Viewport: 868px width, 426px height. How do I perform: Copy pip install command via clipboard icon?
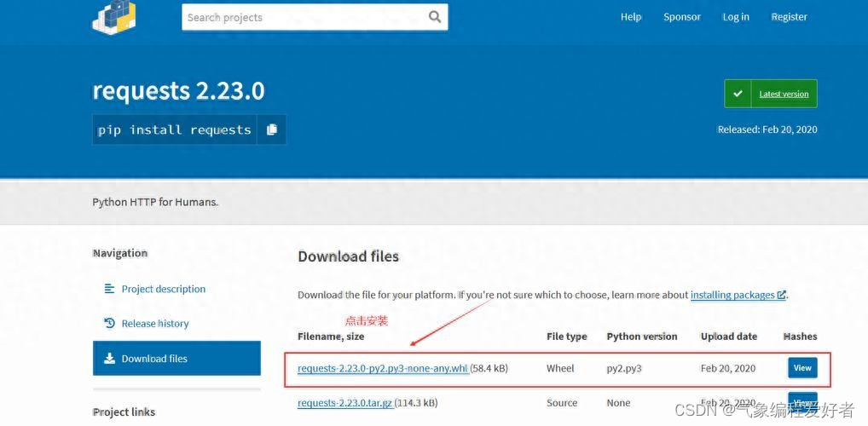[x=272, y=130]
